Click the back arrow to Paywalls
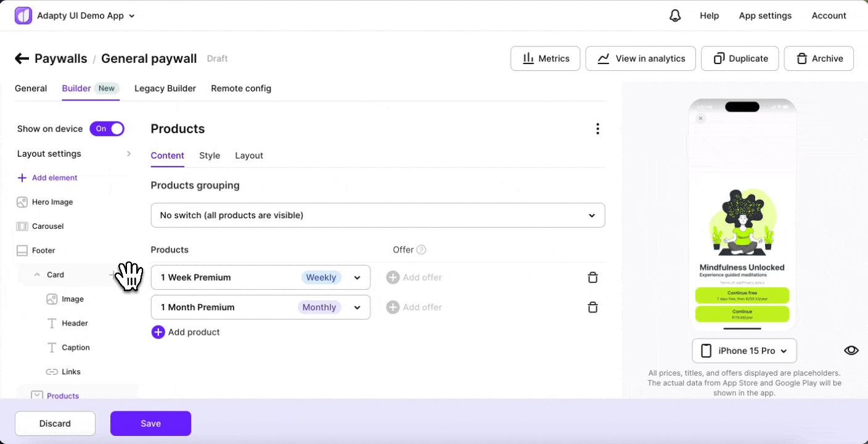Viewport: 868px width, 444px height. pos(22,59)
